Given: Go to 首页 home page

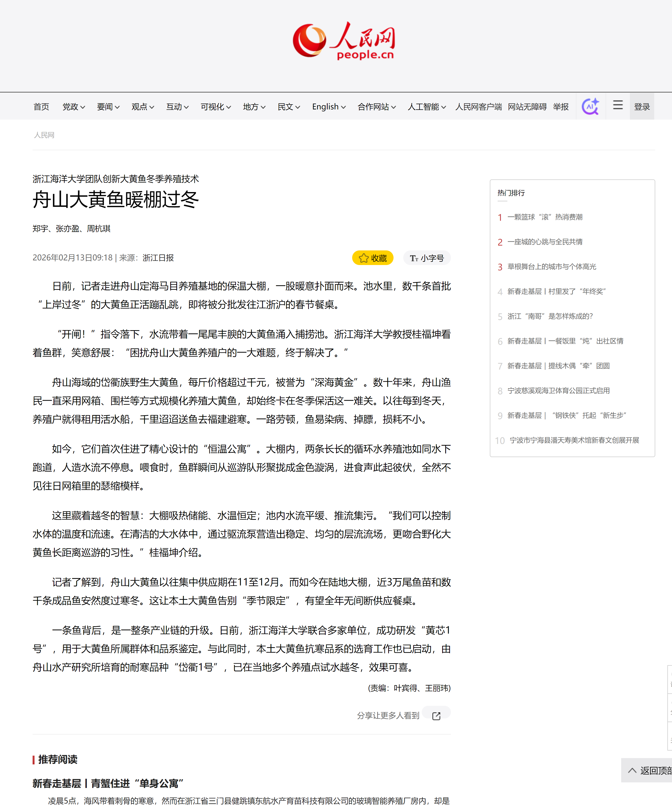Looking at the screenshot, I should [x=41, y=106].
